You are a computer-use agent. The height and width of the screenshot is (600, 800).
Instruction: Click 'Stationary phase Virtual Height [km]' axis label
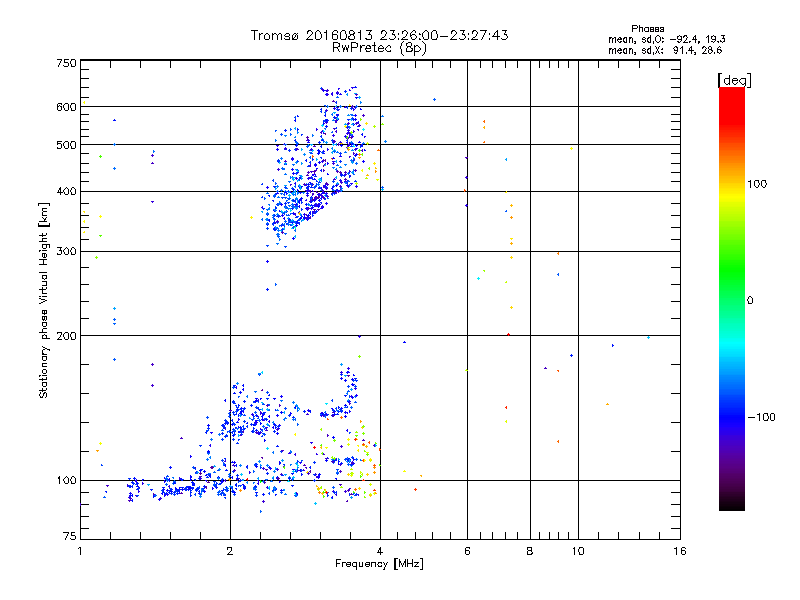pos(44,301)
